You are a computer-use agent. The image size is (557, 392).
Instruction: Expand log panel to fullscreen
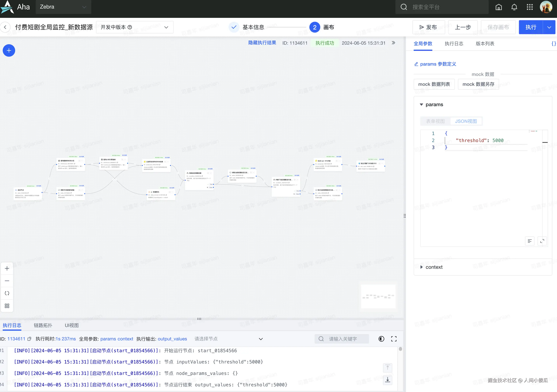394,339
